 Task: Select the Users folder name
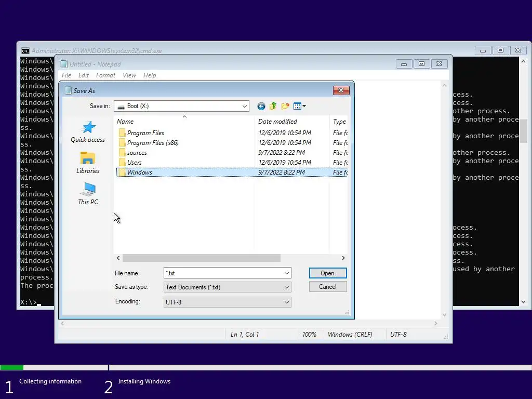click(135, 163)
